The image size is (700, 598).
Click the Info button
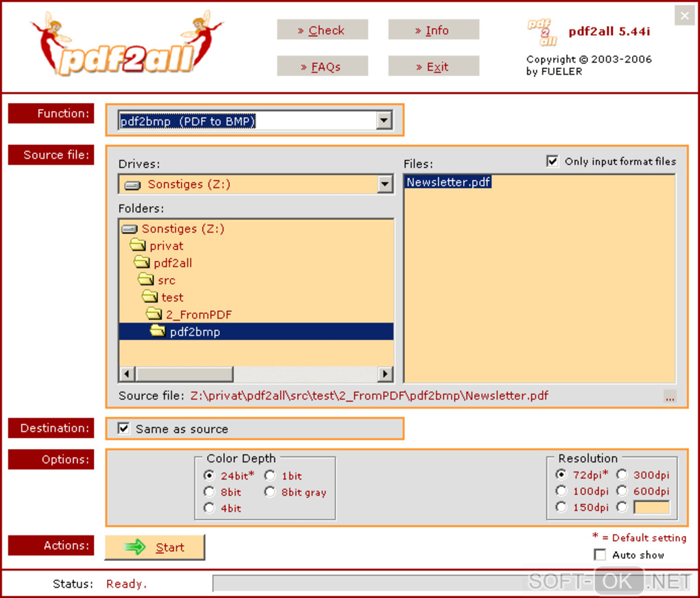click(x=434, y=30)
